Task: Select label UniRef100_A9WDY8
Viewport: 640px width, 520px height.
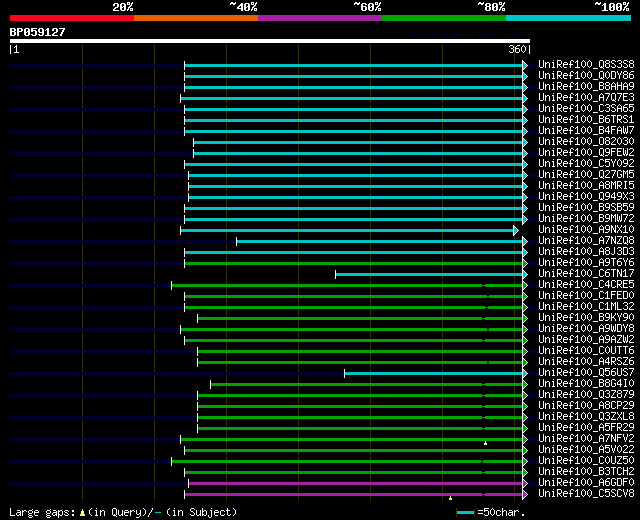Action: (586, 329)
